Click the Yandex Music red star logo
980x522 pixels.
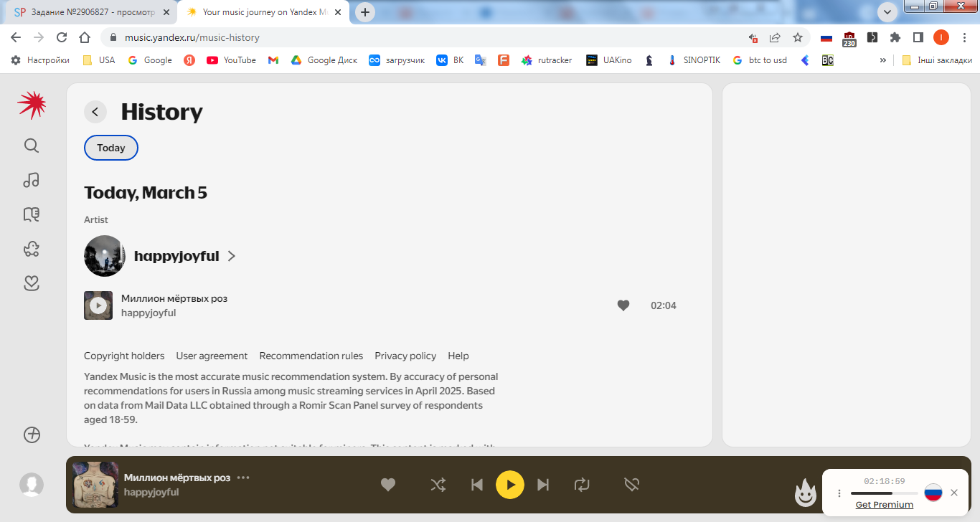click(x=32, y=105)
